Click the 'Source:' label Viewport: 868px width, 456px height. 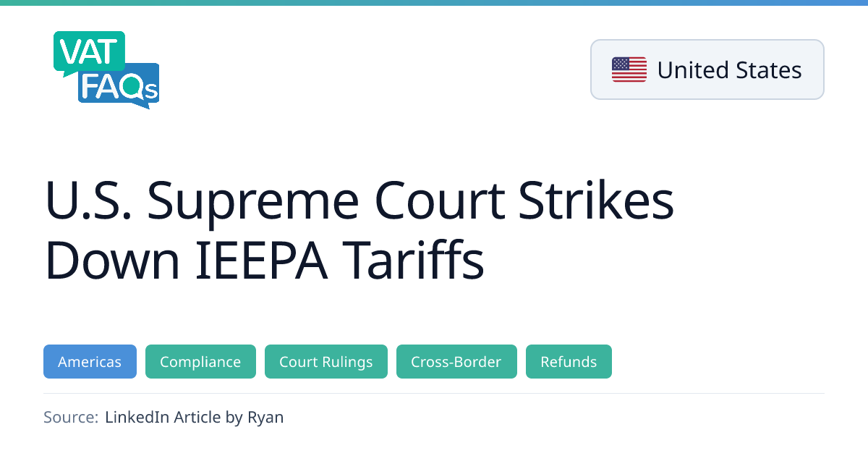70,417
